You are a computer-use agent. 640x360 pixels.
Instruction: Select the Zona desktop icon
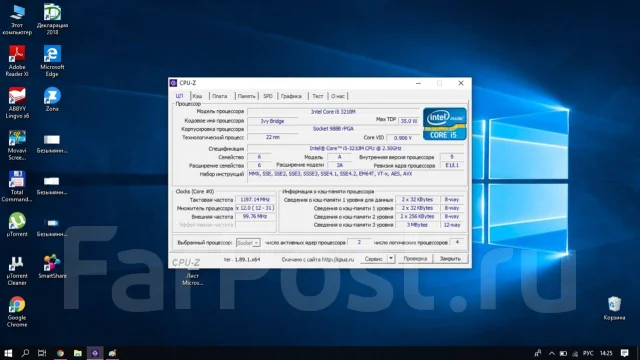52,99
